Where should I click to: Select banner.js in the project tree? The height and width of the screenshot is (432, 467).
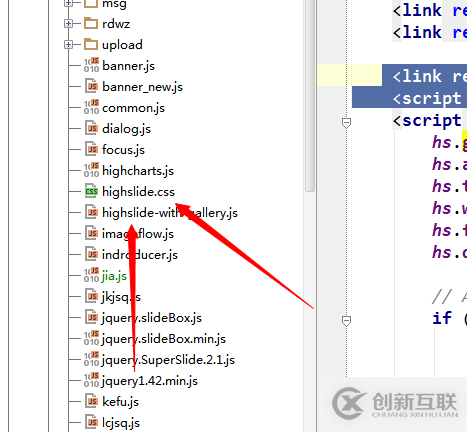point(128,66)
